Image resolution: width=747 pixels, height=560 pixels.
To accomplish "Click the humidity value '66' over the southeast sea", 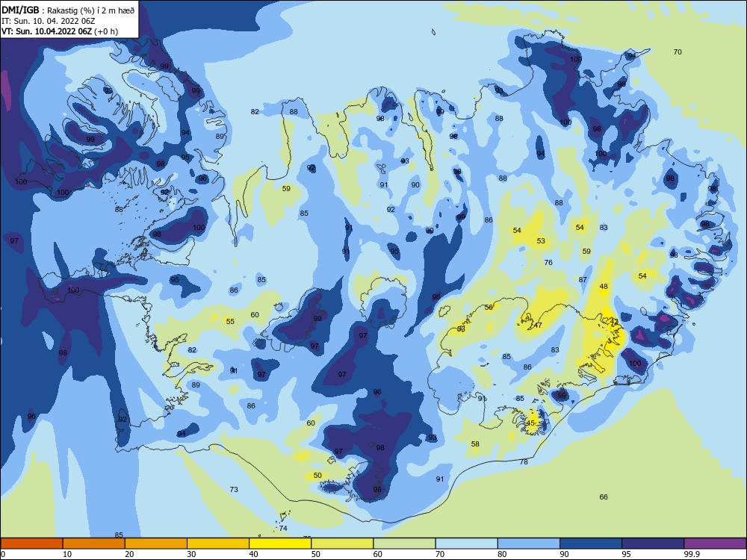I will coord(604,497).
